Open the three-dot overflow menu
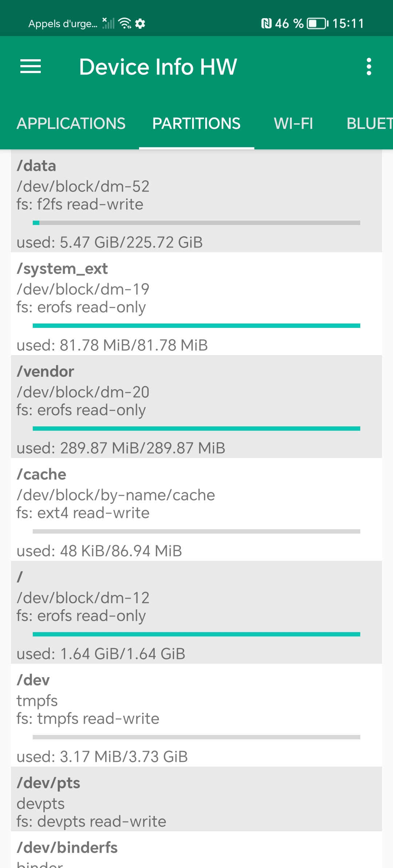The height and width of the screenshot is (868, 393). [x=369, y=67]
